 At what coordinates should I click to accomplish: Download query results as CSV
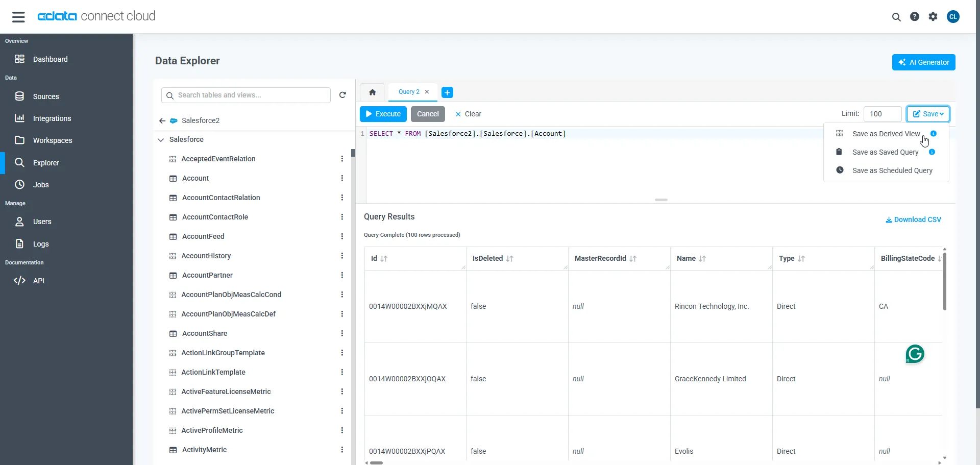[913, 219]
